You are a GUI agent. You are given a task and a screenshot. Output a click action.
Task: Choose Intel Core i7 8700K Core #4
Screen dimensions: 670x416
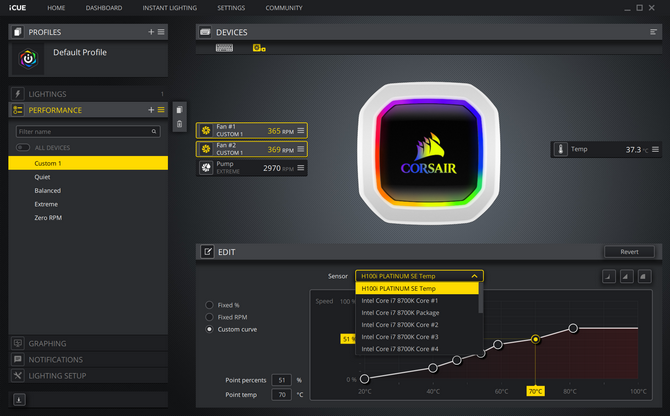[417, 349]
